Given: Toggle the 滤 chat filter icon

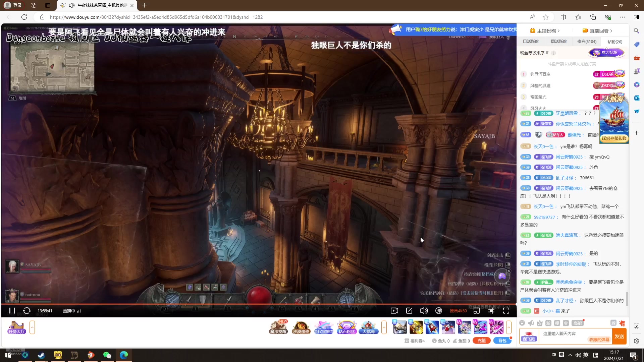Looking at the screenshot, I should [x=613, y=323].
